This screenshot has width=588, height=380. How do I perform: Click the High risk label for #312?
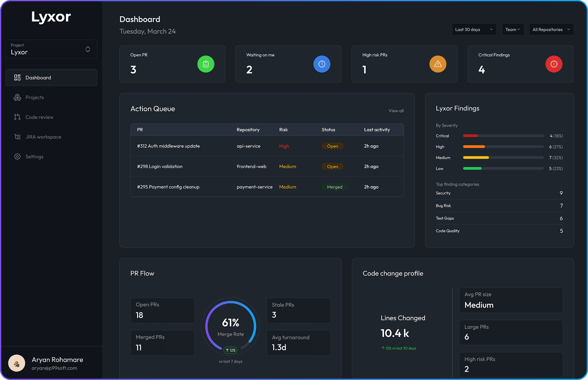284,146
